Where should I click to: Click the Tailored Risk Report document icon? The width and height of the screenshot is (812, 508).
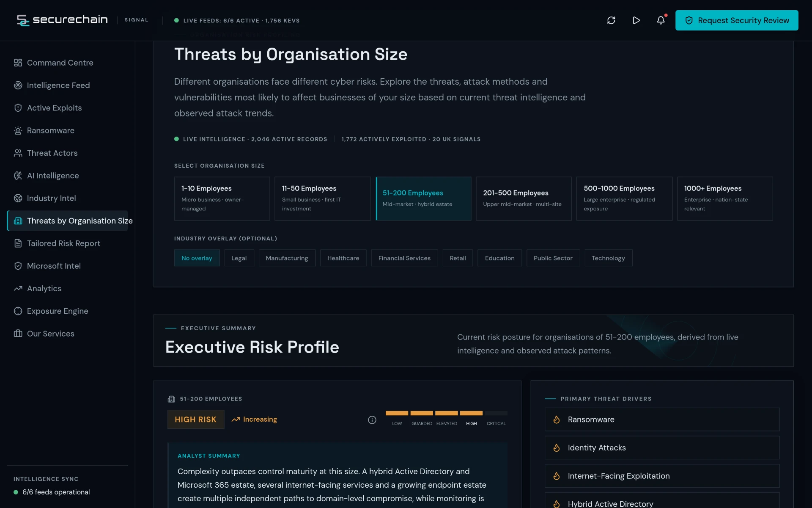[x=18, y=243]
